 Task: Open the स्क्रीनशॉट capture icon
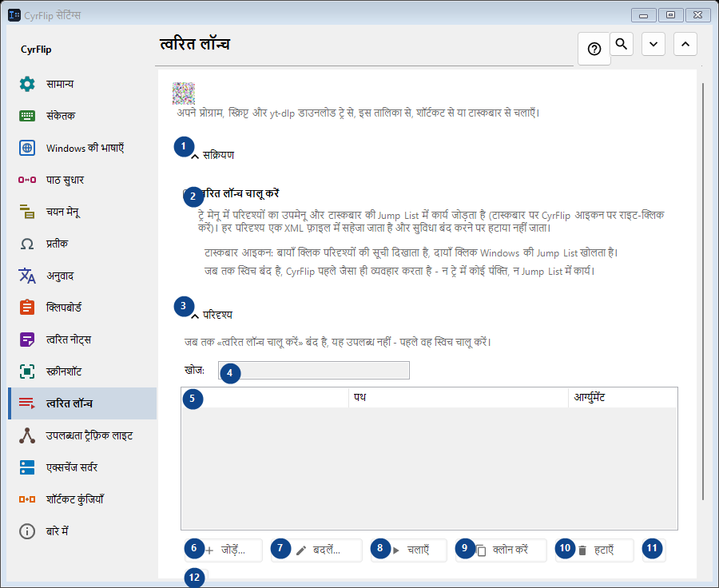(27, 371)
